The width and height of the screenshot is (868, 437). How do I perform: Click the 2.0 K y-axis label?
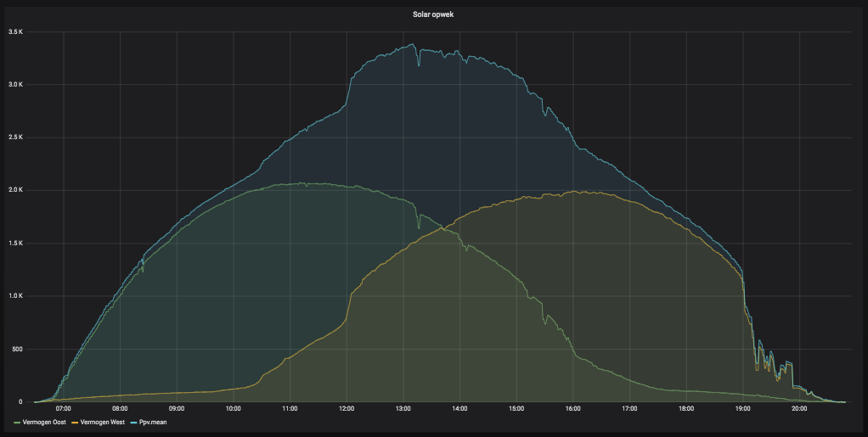point(15,190)
